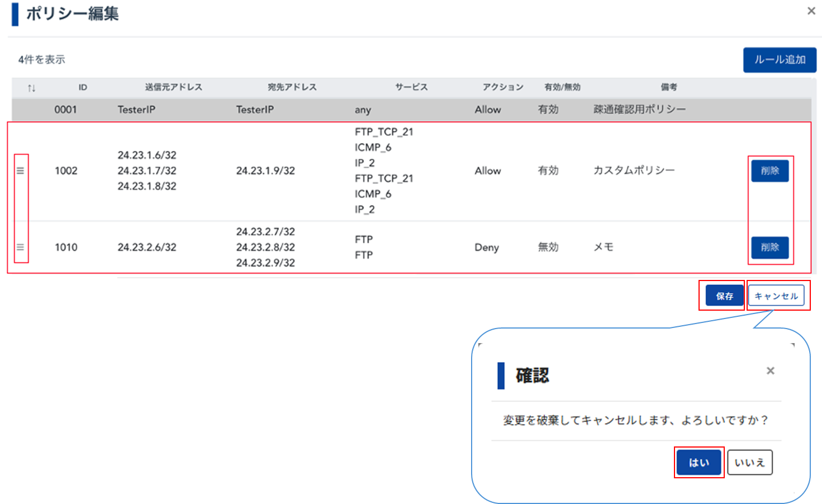This screenshot has height=504, width=822.
Task: Click the アクション column header
Action: click(503, 87)
